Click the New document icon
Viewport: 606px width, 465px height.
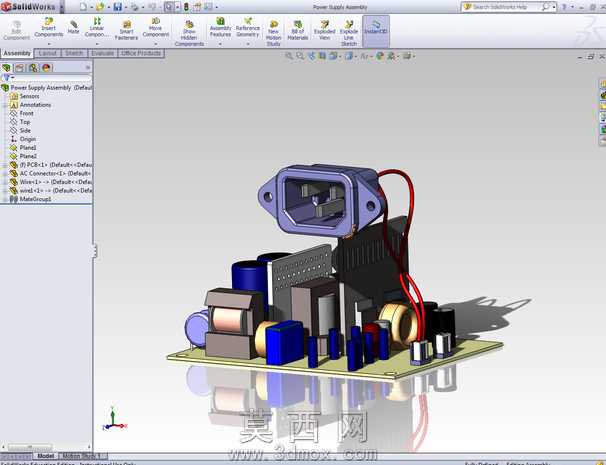coord(83,7)
